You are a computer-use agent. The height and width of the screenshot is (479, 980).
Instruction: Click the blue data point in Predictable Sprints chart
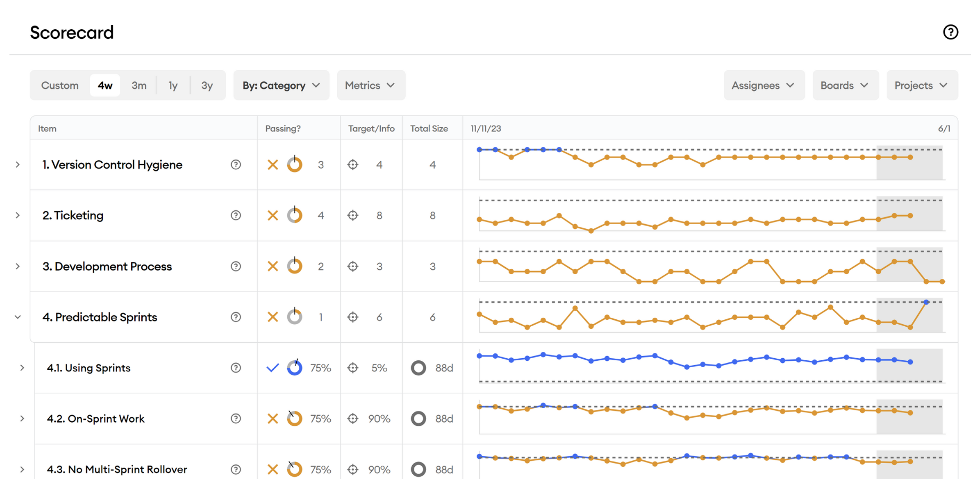pos(926,302)
